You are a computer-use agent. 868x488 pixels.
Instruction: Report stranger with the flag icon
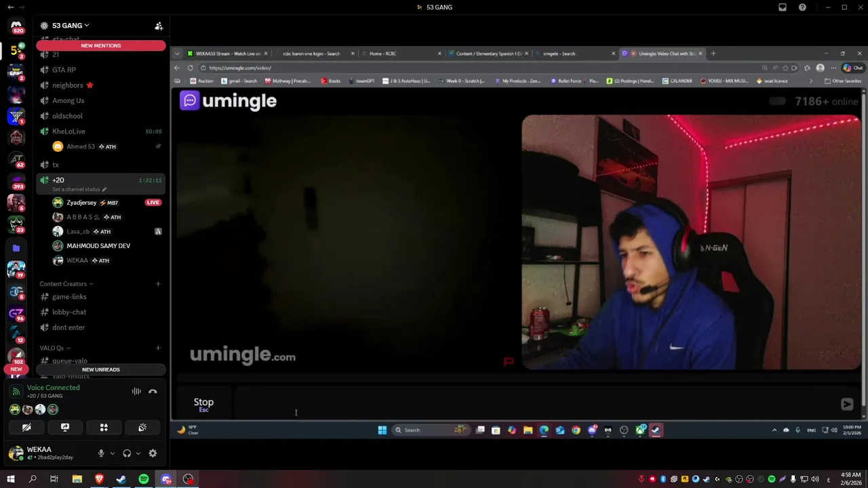point(509,362)
